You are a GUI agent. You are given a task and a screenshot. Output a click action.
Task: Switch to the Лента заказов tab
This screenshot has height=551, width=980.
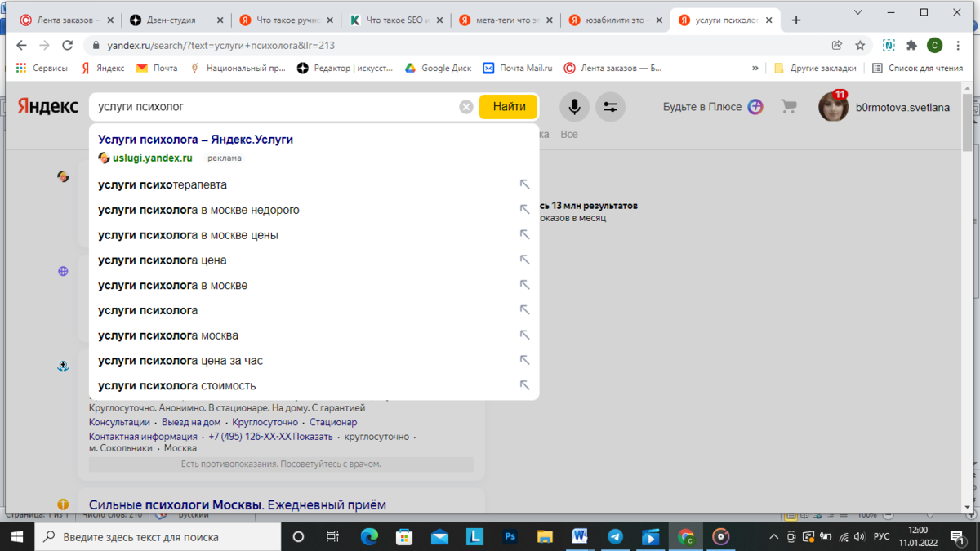tap(68, 20)
